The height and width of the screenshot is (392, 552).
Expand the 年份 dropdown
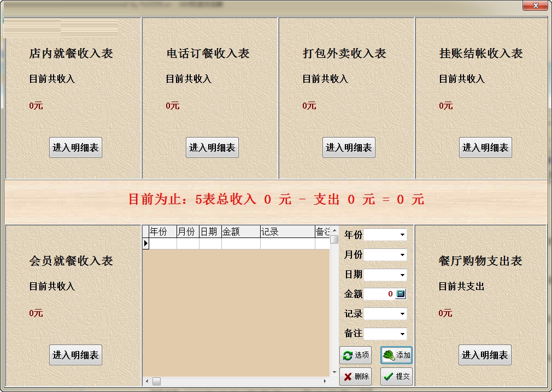click(402, 235)
